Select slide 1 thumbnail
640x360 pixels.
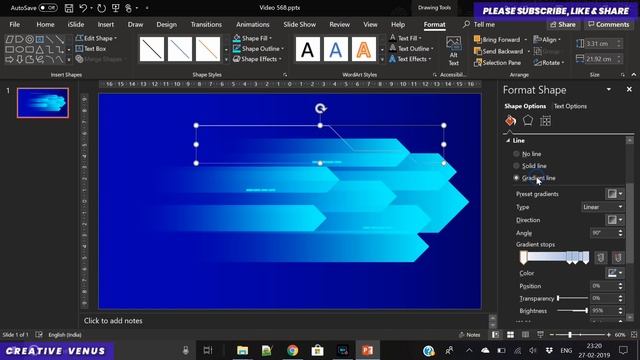tap(43, 102)
